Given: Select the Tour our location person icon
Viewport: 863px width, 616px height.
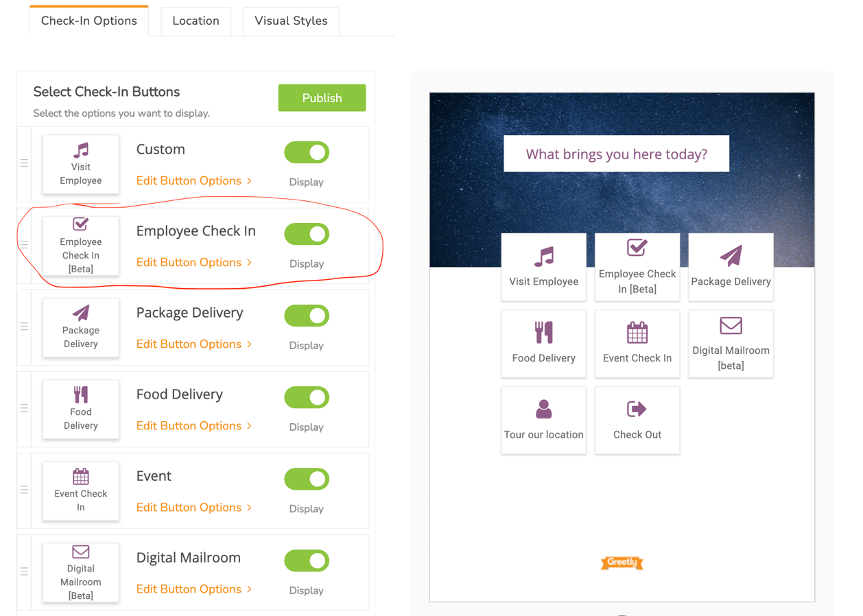Looking at the screenshot, I should (x=544, y=407).
